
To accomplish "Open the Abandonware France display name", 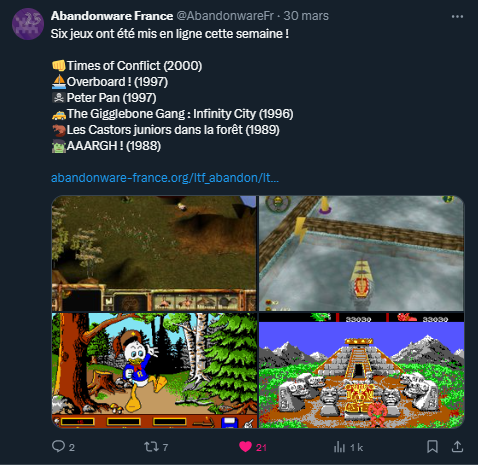I will [x=112, y=16].
